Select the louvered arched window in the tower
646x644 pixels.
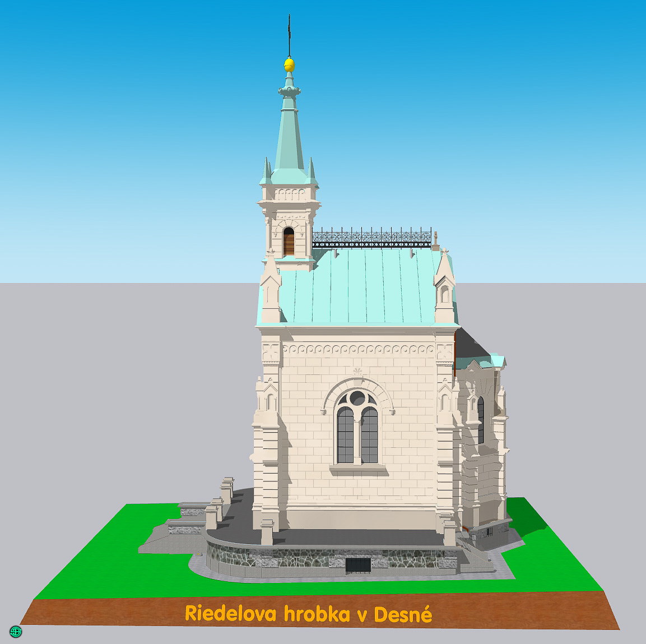point(289,242)
